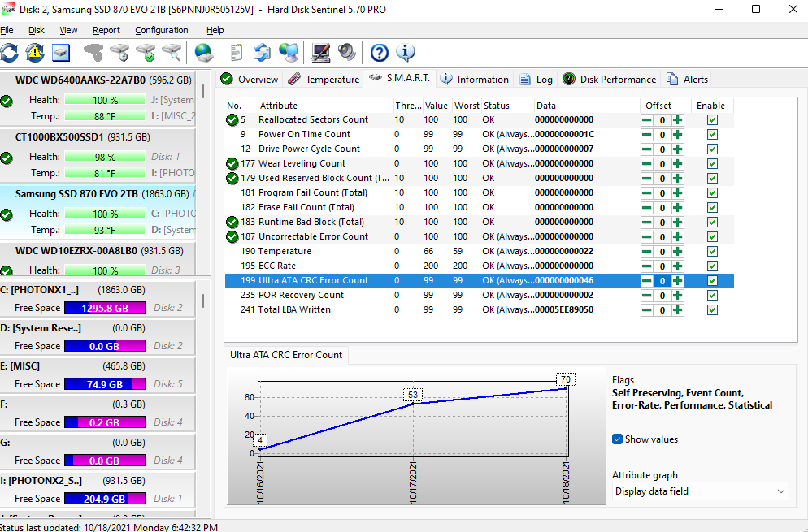
Task: Toggle Enable checkbox for Total LBA Written
Action: pyautogui.click(x=712, y=310)
